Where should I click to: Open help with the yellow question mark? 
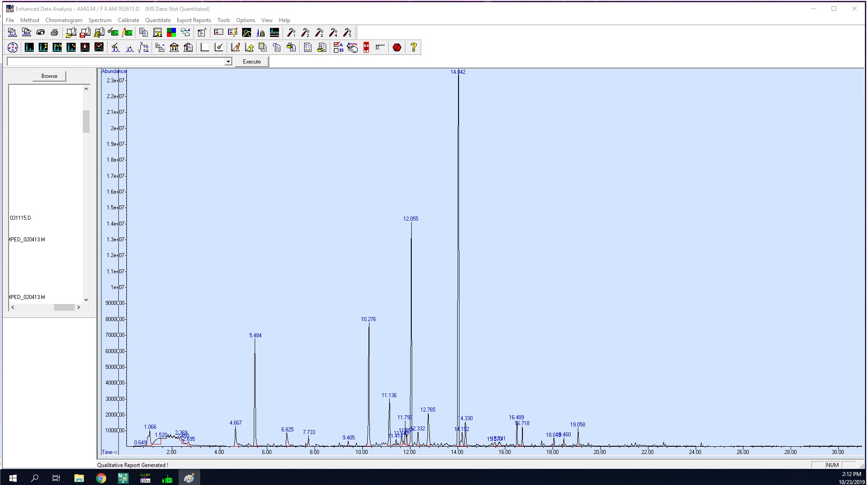414,47
